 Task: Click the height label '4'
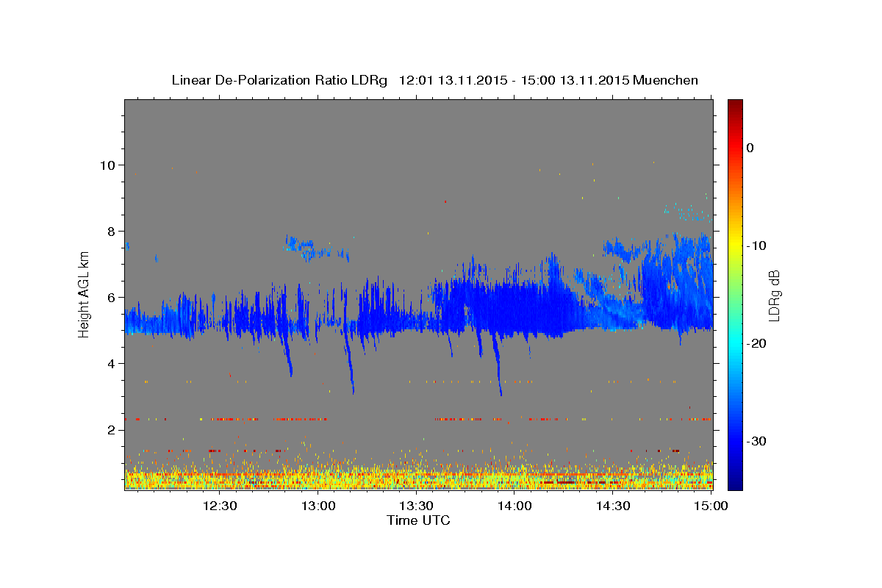[x=111, y=363]
